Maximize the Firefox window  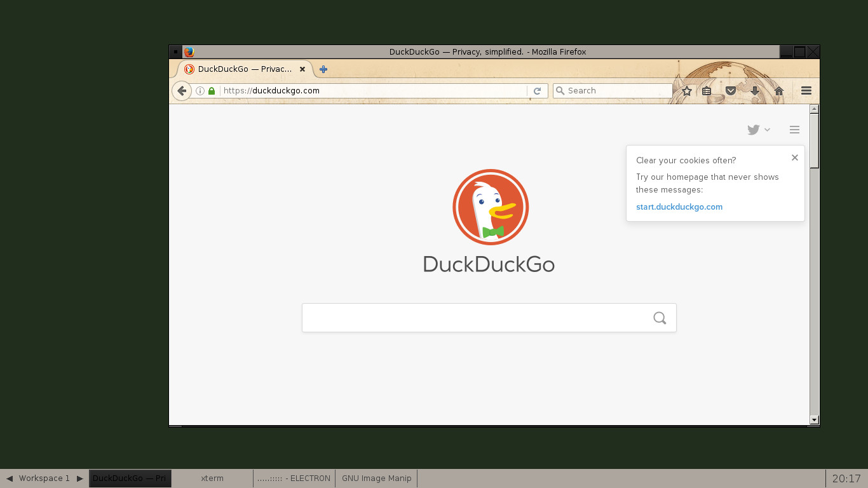tap(800, 52)
